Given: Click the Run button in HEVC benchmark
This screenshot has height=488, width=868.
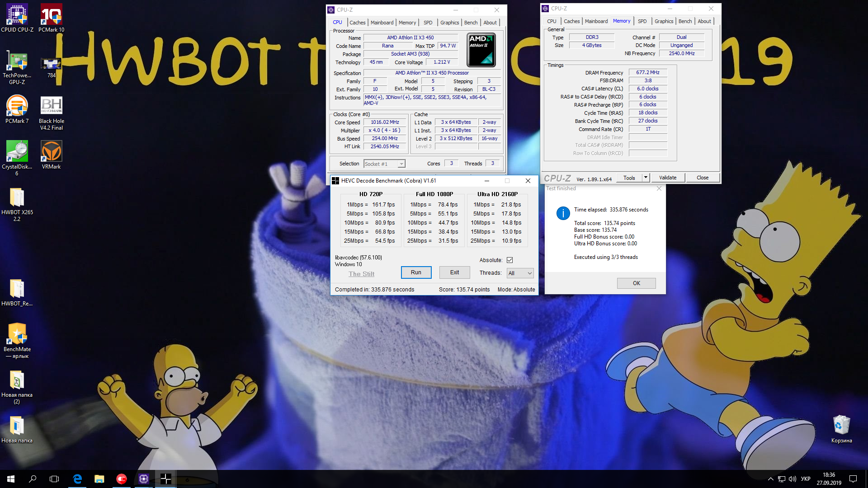Looking at the screenshot, I should pos(416,272).
